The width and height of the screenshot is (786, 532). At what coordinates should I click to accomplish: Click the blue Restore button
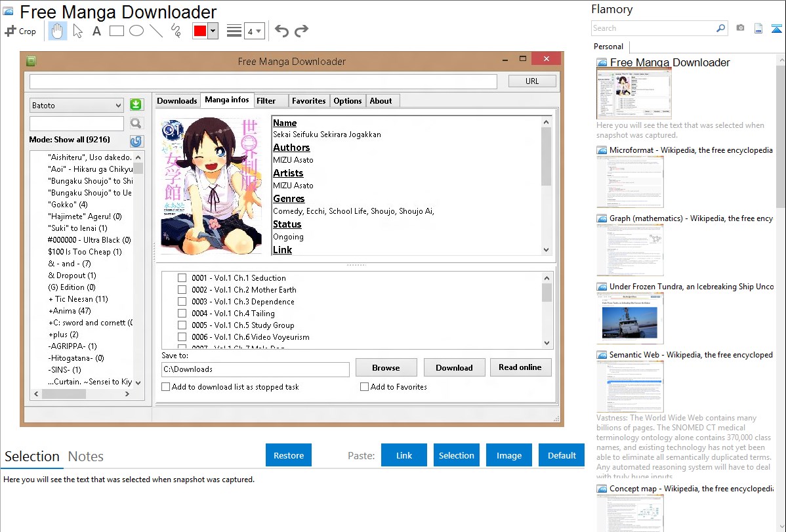point(289,455)
